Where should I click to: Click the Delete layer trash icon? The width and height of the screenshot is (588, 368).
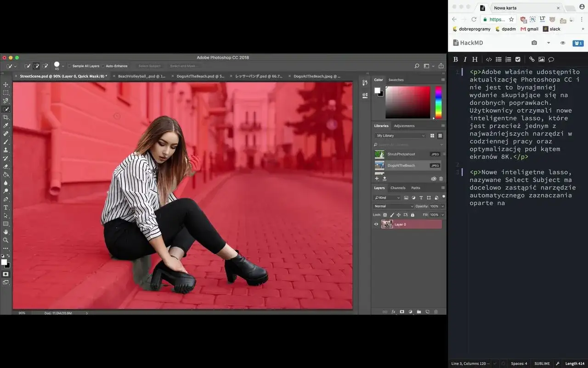point(436,311)
